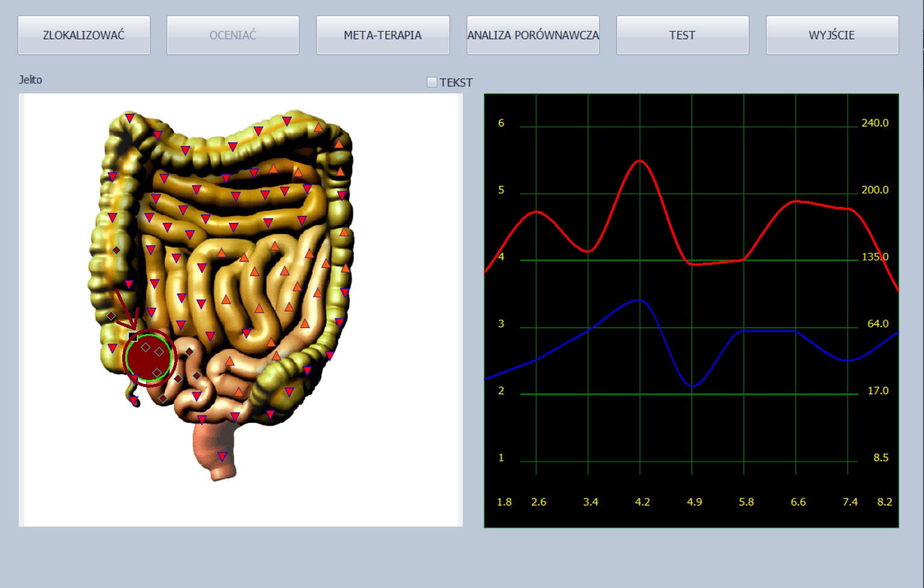Select the dark red circled region on the cecum
The height and width of the screenshot is (588, 924).
click(x=149, y=359)
